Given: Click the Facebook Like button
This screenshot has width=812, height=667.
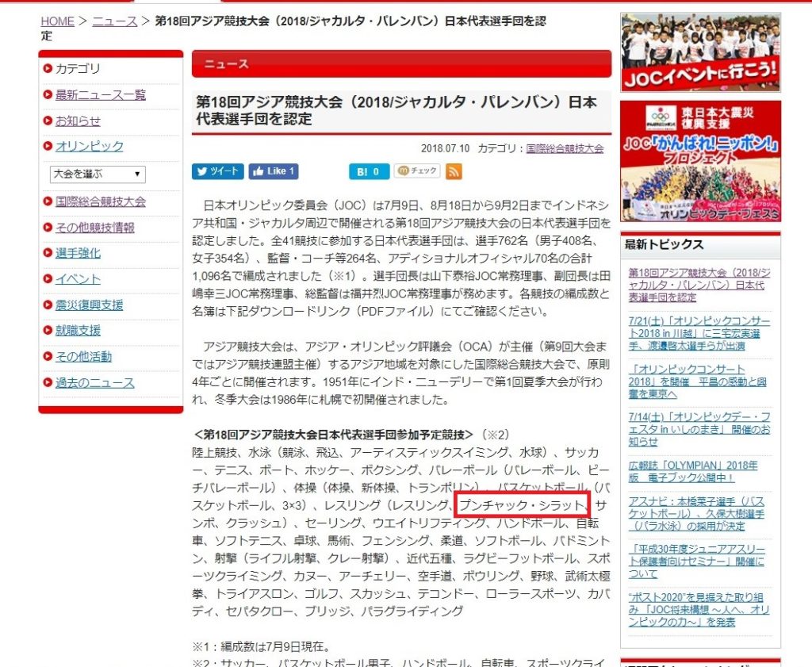Looking at the screenshot, I should (x=274, y=171).
